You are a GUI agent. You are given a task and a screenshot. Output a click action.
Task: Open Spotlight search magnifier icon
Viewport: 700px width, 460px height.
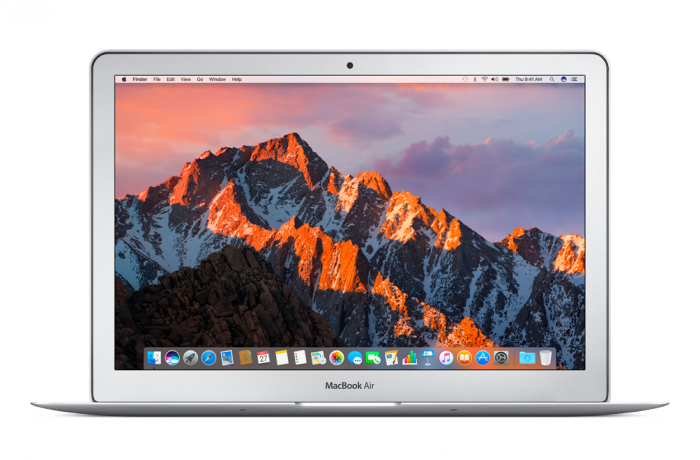[x=552, y=79]
